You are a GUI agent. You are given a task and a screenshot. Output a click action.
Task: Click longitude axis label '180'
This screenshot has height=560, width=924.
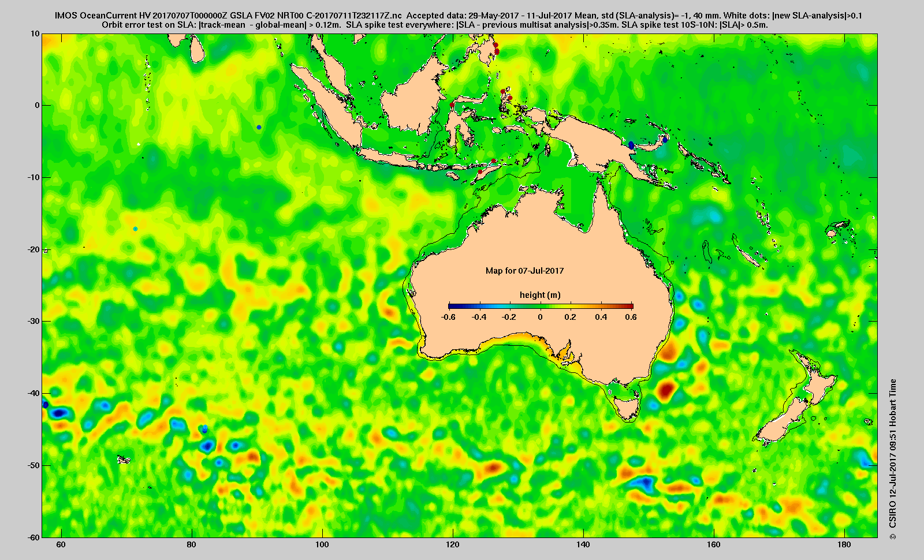point(844,545)
